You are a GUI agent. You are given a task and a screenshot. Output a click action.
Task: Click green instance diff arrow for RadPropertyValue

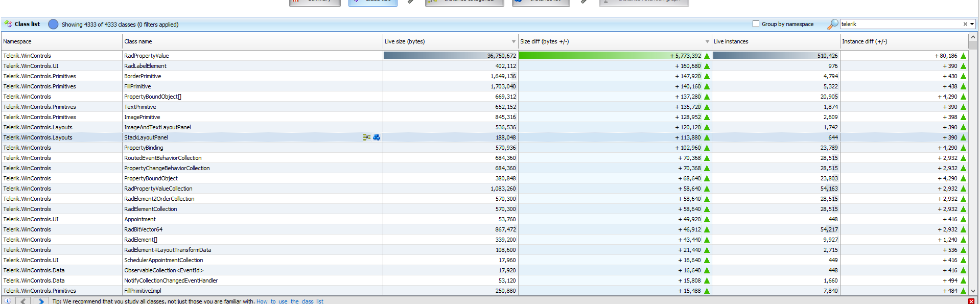pyautogui.click(x=963, y=56)
